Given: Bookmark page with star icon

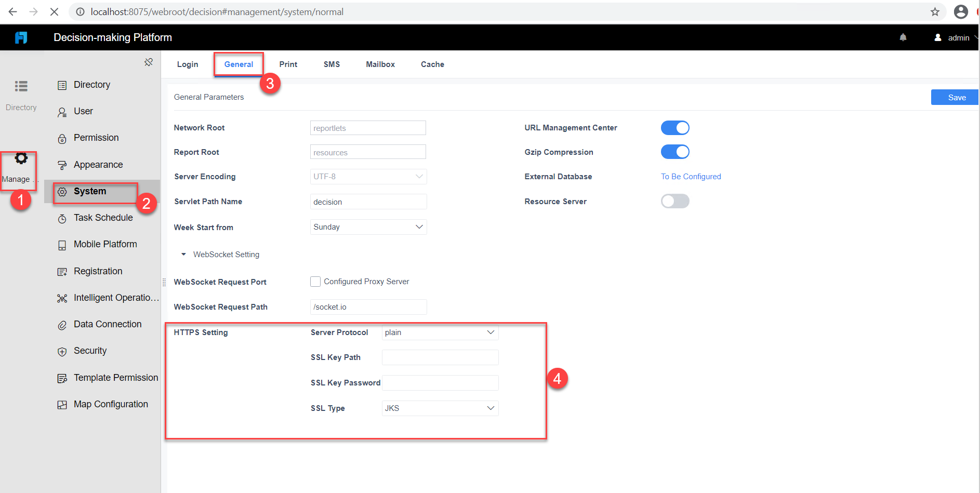Looking at the screenshot, I should [935, 12].
